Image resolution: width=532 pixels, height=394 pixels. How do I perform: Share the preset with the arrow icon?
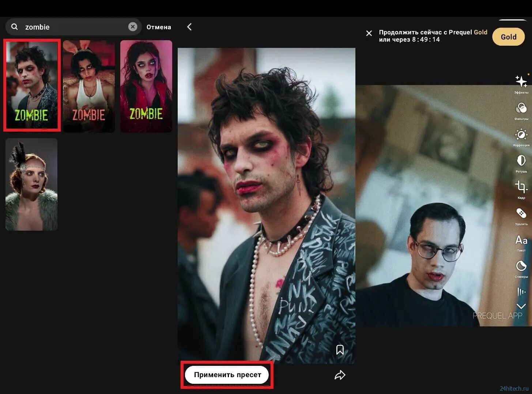340,375
